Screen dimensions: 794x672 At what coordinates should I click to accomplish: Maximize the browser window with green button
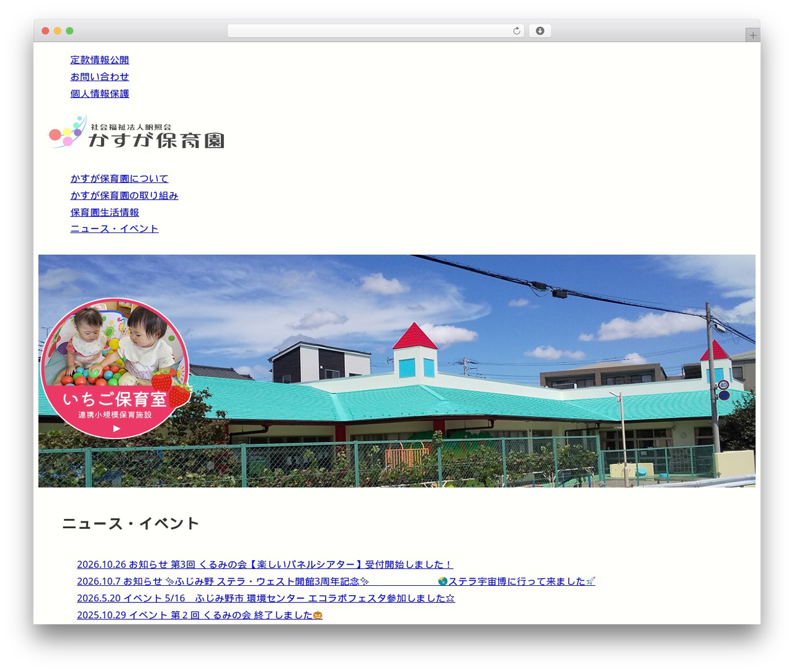(69, 31)
